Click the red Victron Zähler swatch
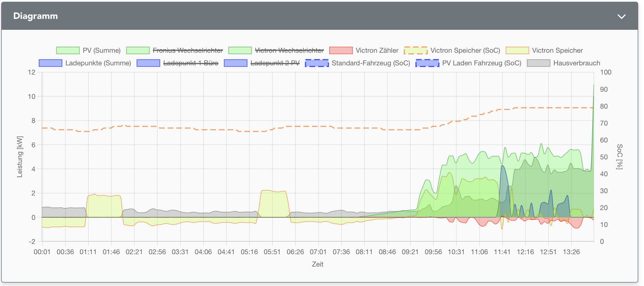This screenshot has width=644, height=286. (341, 50)
